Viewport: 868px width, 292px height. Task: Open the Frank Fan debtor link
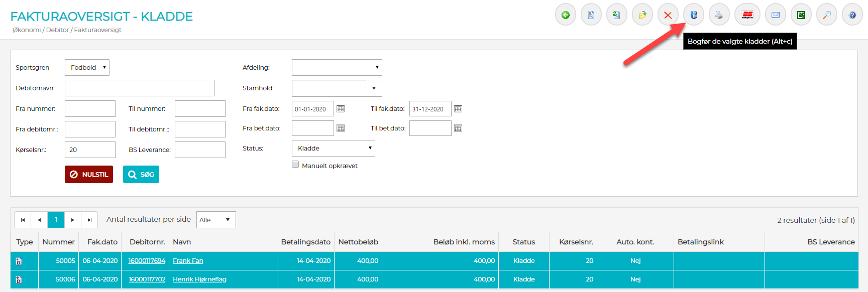click(x=188, y=261)
